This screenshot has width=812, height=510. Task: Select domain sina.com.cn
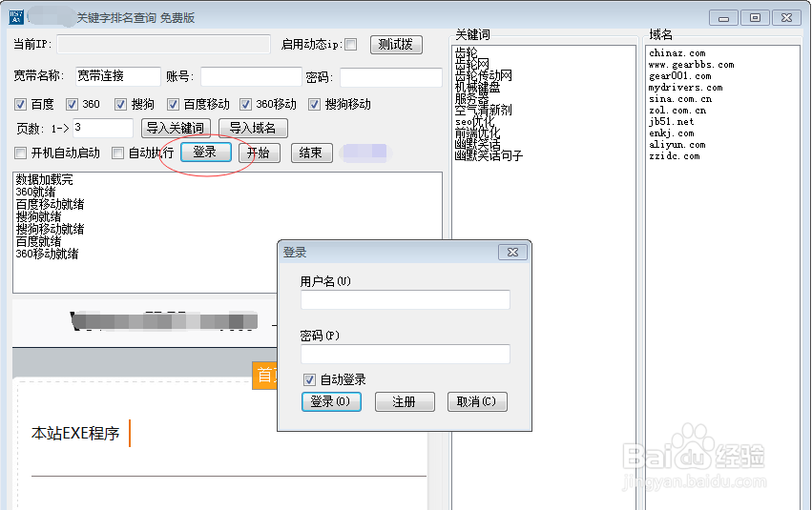(x=680, y=99)
